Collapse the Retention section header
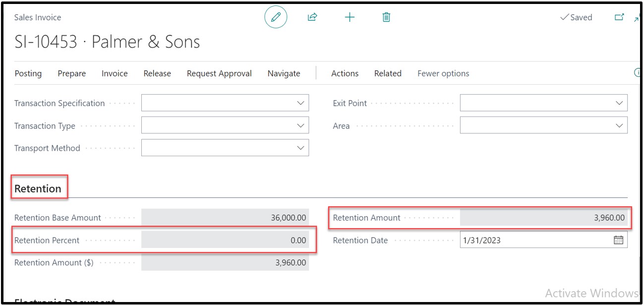Image resolution: width=644 pixels, height=306 pixels. (x=38, y=188)
